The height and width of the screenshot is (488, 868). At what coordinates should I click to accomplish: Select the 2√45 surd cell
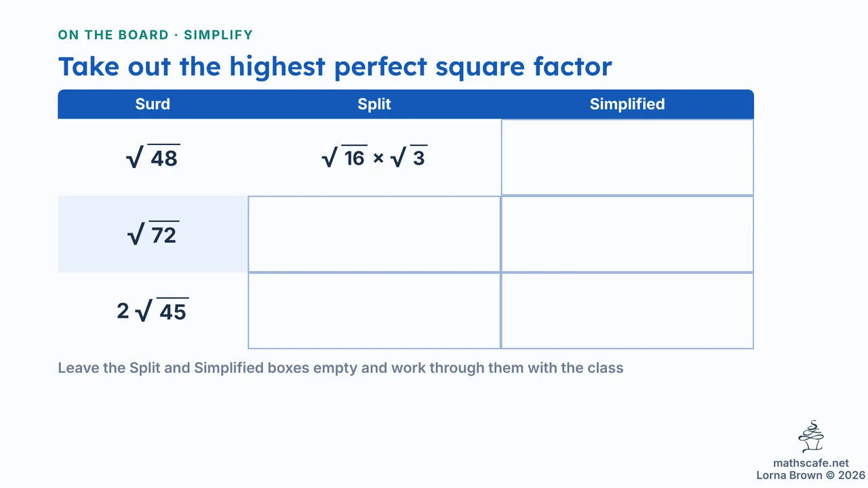tap(153, 310)
